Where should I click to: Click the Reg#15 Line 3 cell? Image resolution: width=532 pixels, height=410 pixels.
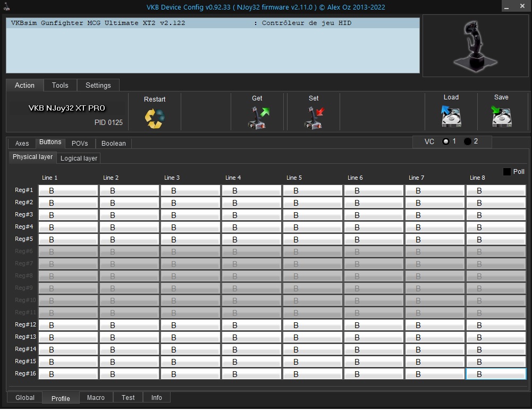pyautogui.click(x=190, y=362)
